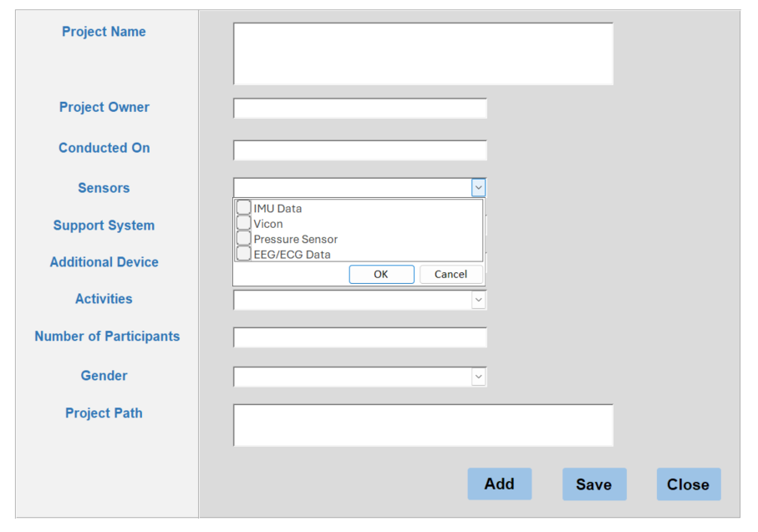This screenshot has width=758, height=532.
Task: Click the Sensors combo box field
Action: (x=353, y=187)
